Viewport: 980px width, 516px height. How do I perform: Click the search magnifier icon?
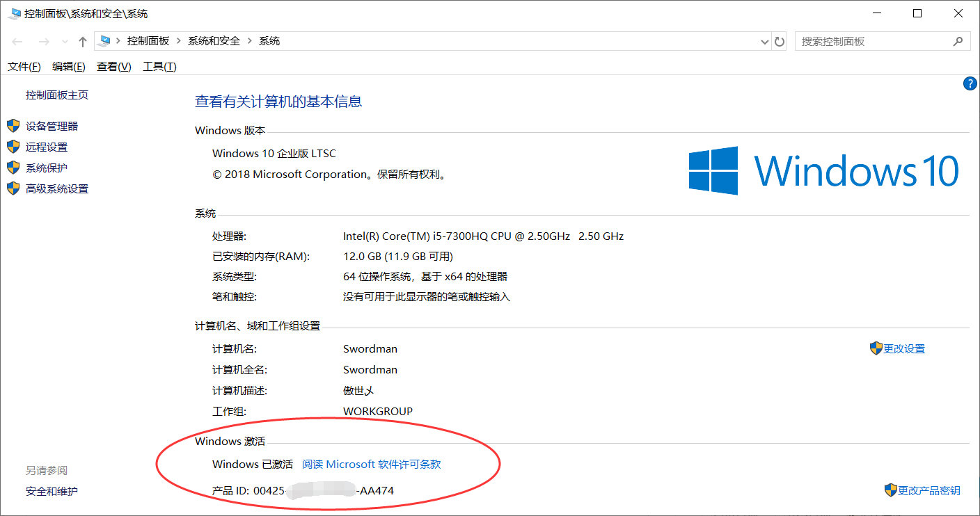(x=958, y=41)
